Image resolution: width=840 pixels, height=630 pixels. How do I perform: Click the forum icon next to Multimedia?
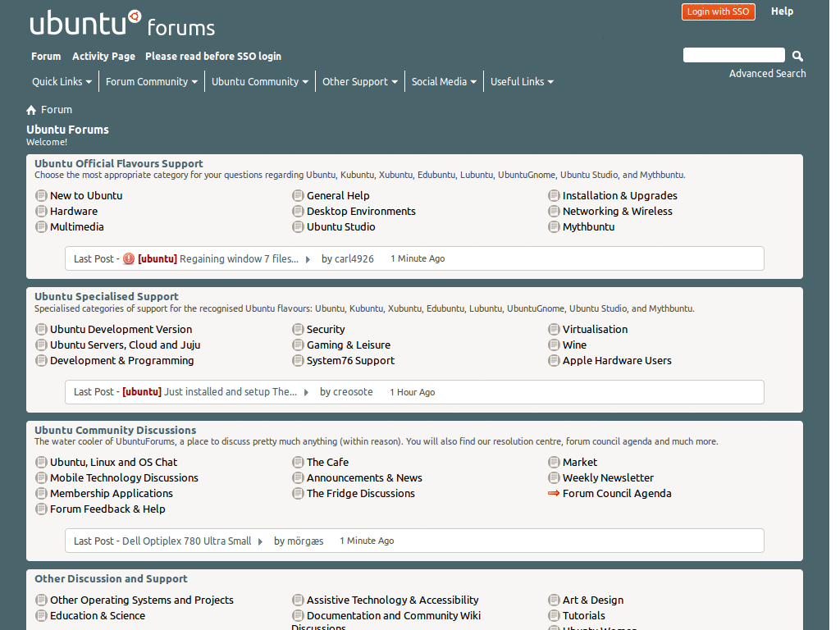[x=41, y=226]
